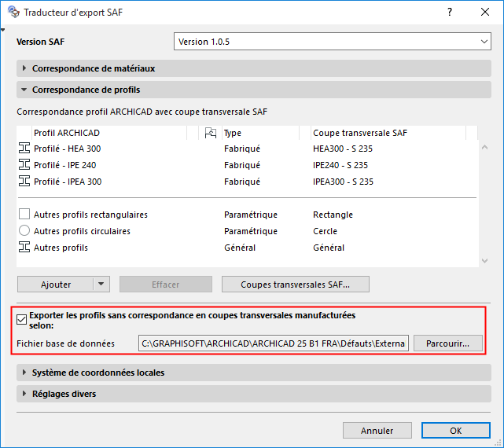Viewport: 504px width, 448px height.
Task: Click Général type for Autres profils
Action: click(240, 248)
